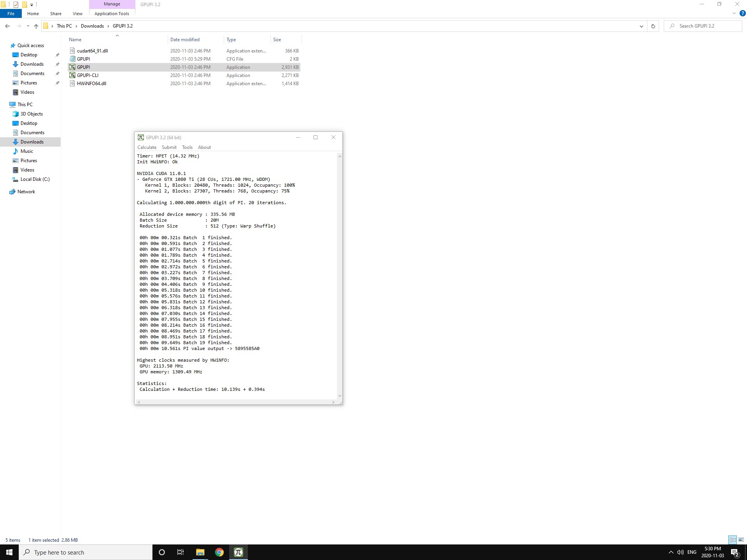The image size is (747, 560).
Task: Open Task View on taskbar
Action: click(x=181, y=552)
